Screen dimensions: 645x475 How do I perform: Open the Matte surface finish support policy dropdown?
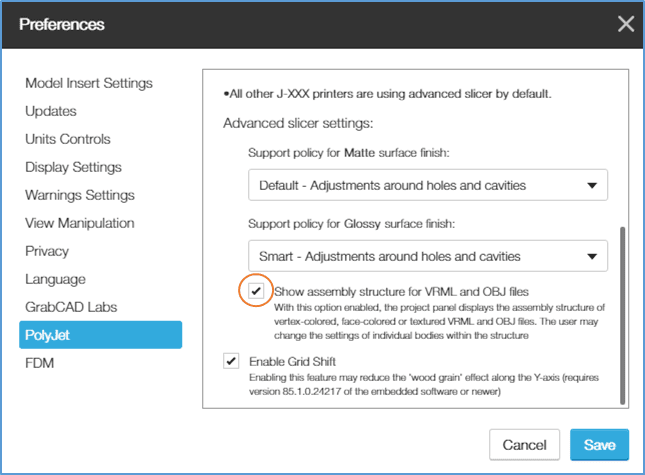coord(428,185)
